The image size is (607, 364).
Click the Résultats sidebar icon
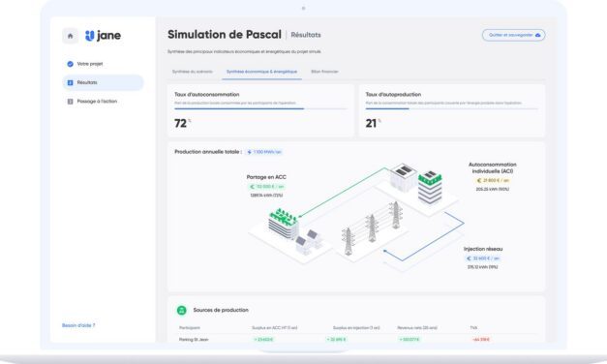tap(70, 82)
